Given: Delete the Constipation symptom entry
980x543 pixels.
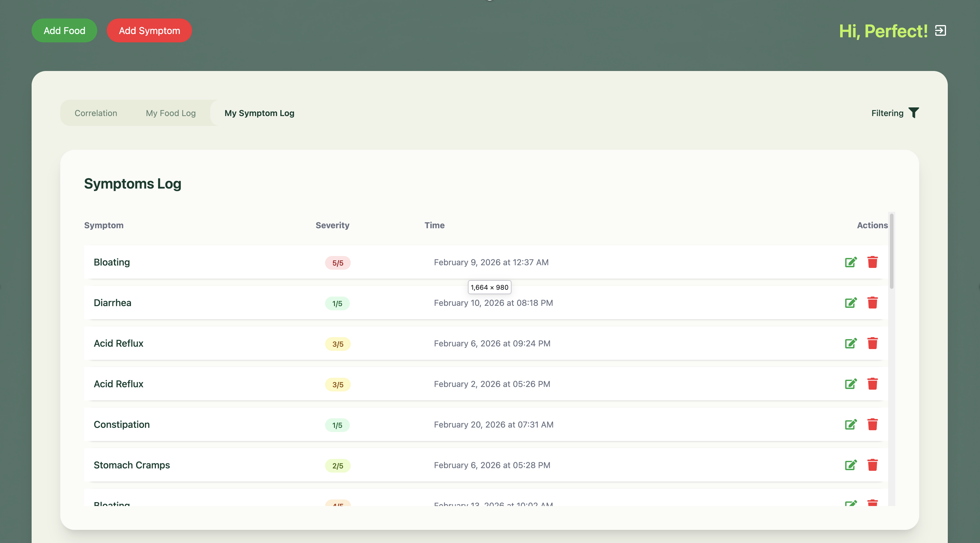Looking at the screenshot, I should point(872,424).
